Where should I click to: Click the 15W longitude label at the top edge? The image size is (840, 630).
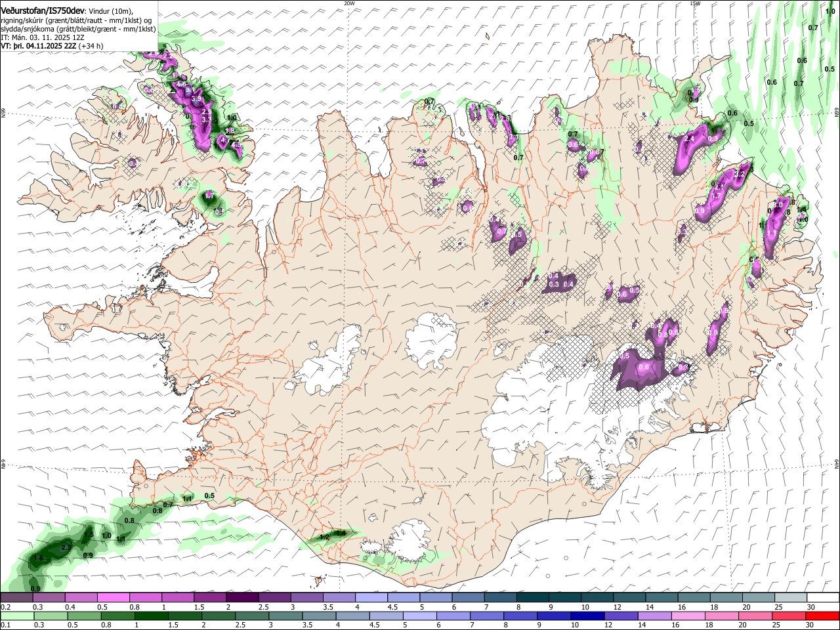(695, 3)
